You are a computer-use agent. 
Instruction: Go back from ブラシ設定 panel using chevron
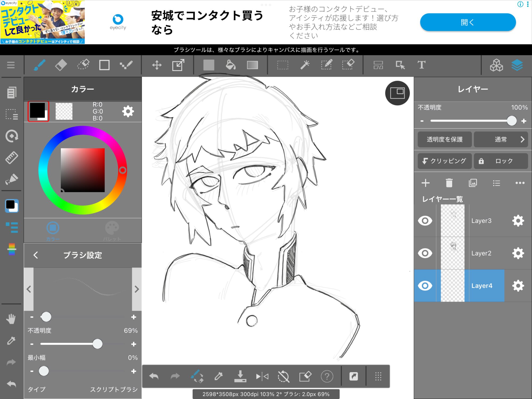pyautogui.click(x=36, y=255)
